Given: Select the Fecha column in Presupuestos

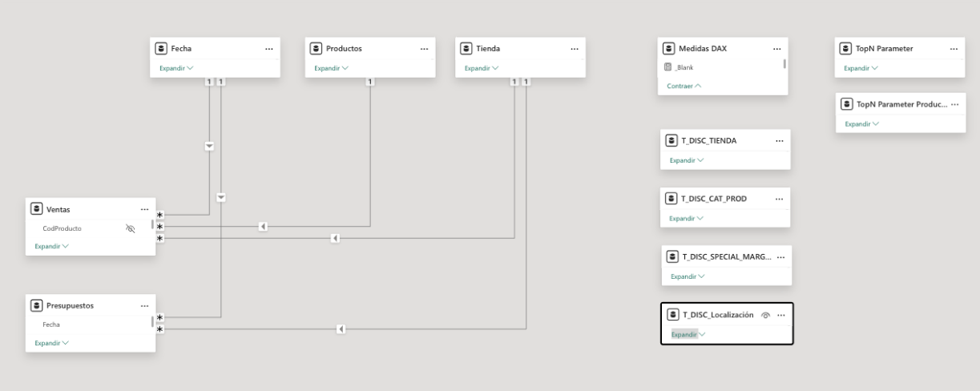Looking at the screenshot, I should point(51,324).
